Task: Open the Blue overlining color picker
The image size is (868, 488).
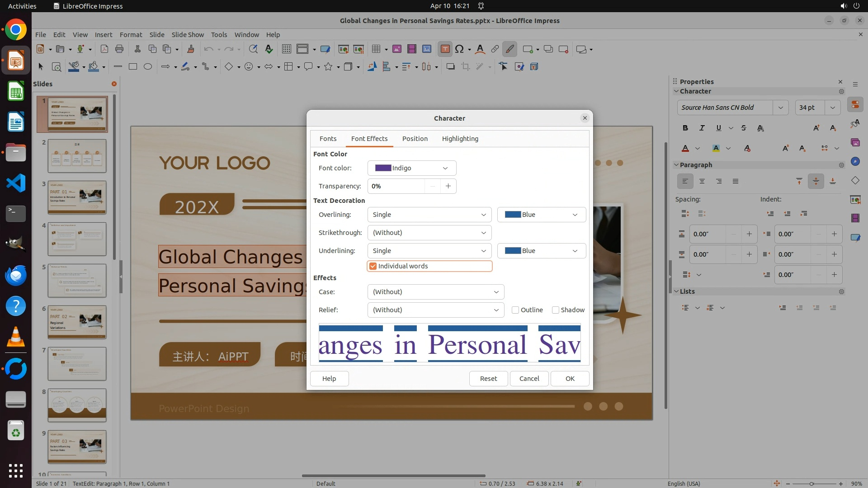Action: click(541, 215)
